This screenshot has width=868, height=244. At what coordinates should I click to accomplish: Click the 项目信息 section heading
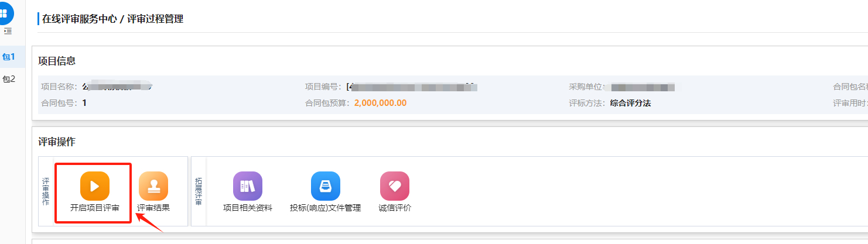pos(57,61)
